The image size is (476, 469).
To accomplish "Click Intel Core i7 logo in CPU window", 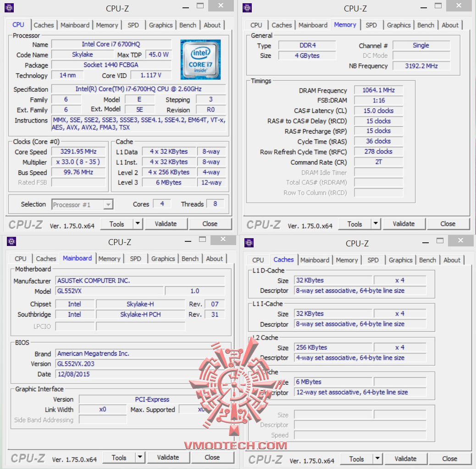I will (200, 60).
